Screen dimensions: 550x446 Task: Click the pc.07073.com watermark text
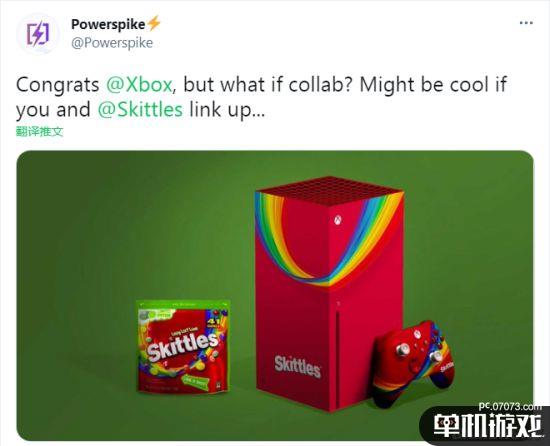[511, 406]
